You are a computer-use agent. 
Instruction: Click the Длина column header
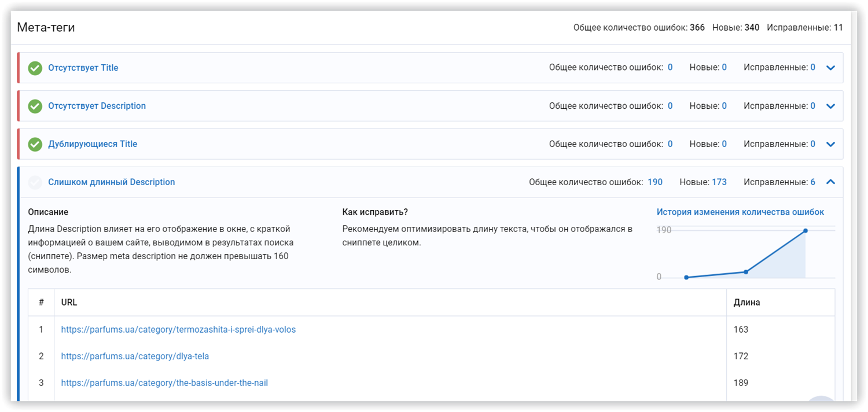click(747, 303)
